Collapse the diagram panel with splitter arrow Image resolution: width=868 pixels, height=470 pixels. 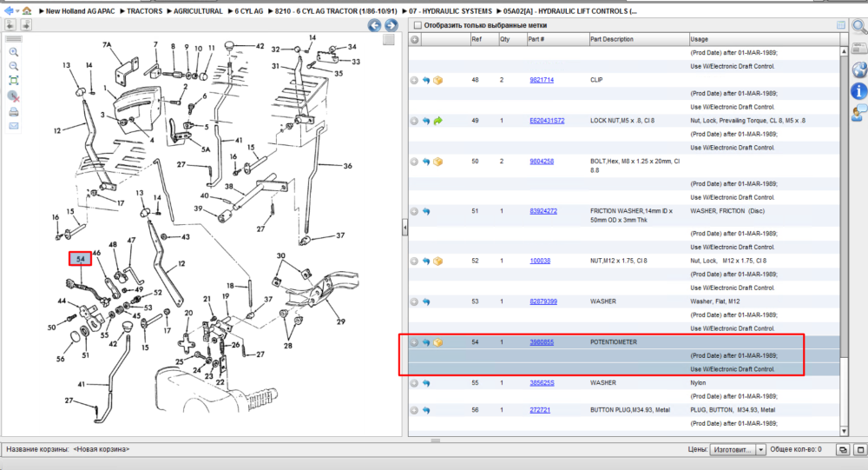[404, 228]
